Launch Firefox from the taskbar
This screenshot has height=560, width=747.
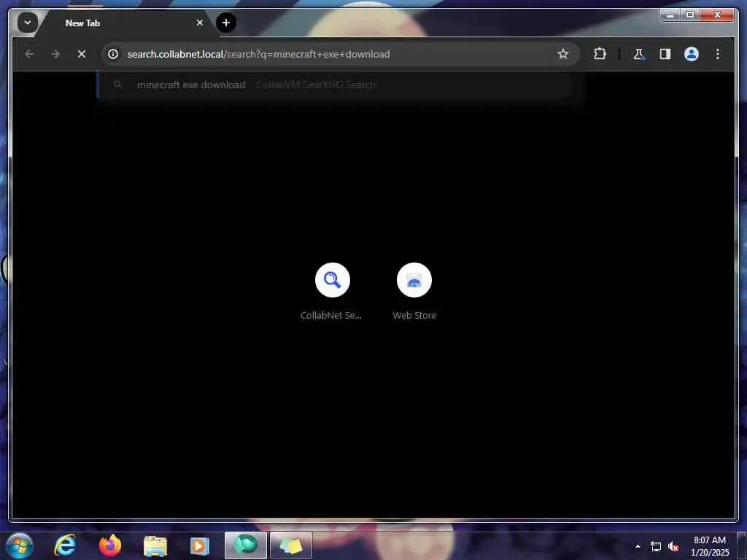(110, 545)
